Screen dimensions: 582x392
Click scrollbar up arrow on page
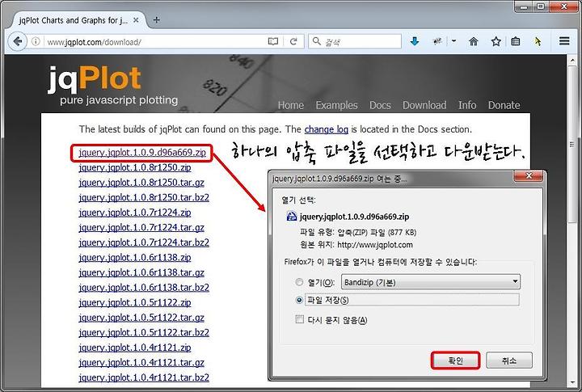pos(572,61)
